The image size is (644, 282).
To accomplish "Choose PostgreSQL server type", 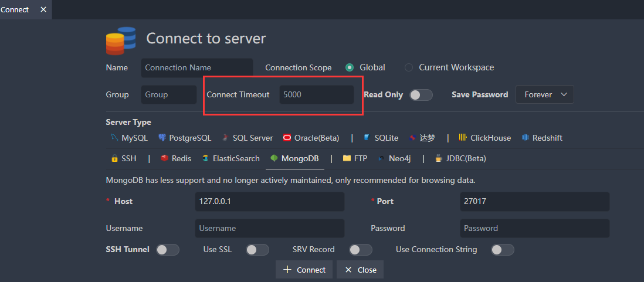I will (185, 138).
